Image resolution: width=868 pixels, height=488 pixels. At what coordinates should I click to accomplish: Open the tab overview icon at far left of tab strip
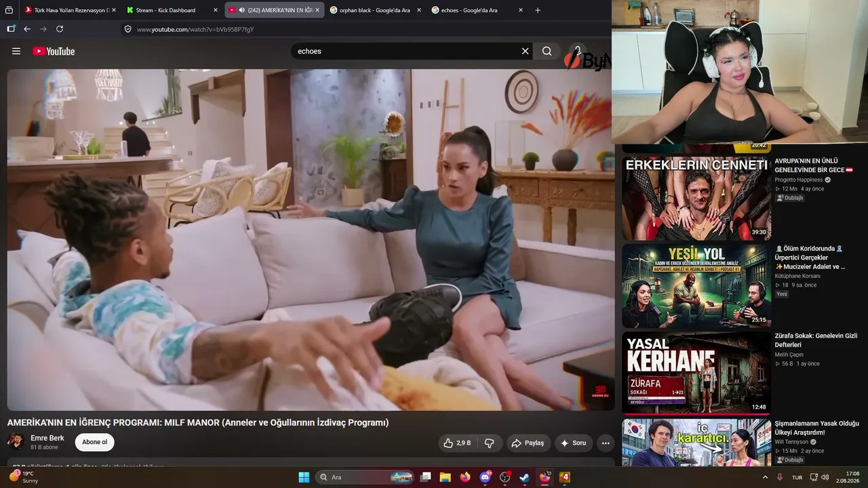pyautogui.click(x=9, y=10)
